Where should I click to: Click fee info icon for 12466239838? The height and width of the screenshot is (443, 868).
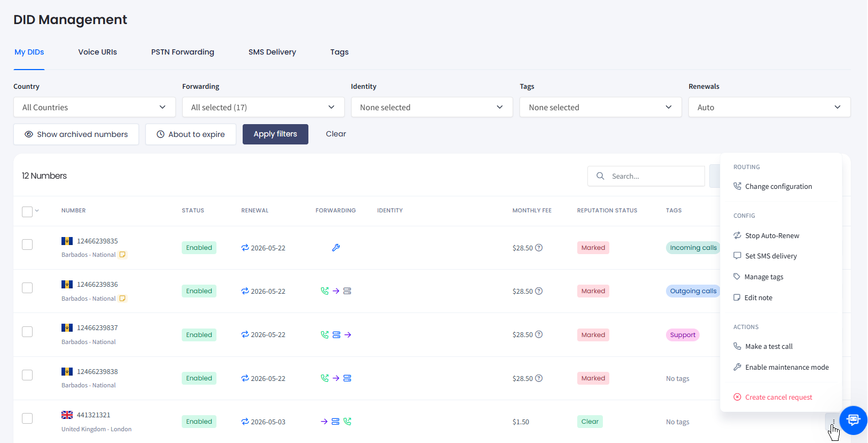click(x=539, y=378)
